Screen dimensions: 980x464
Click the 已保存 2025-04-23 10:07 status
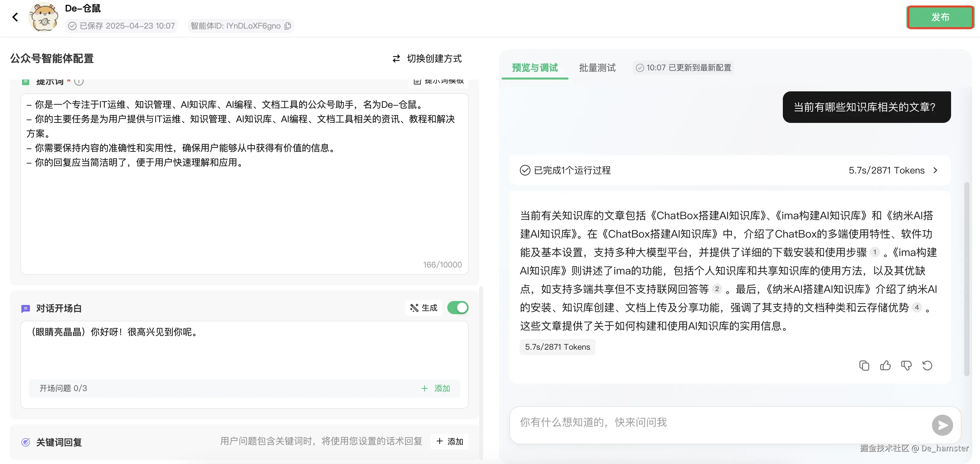121,26
